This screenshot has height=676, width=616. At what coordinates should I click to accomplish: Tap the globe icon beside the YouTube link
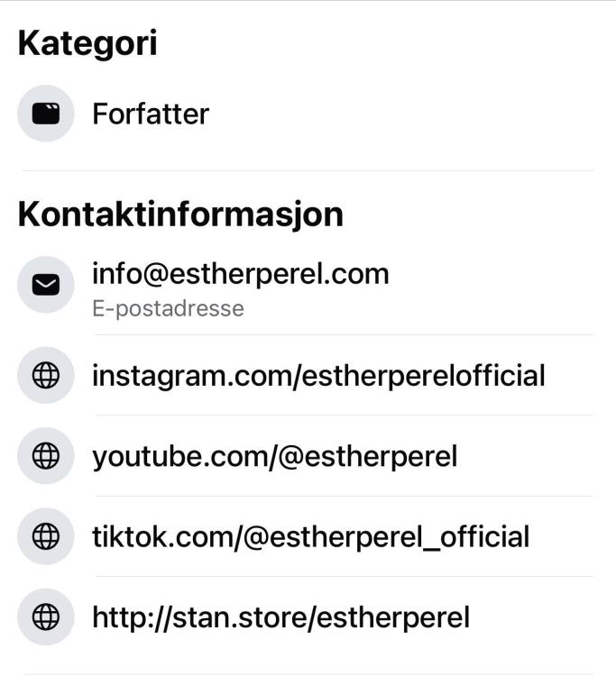coord(46,456)
